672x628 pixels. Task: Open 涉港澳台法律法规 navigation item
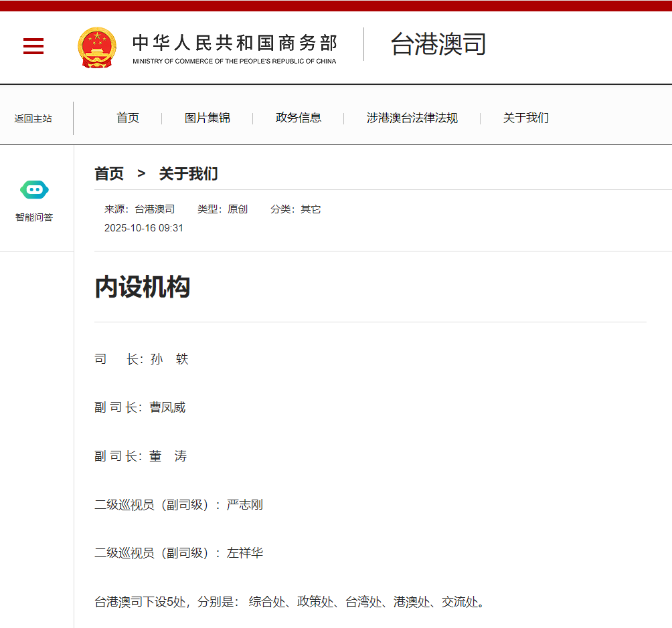(412, 118)
